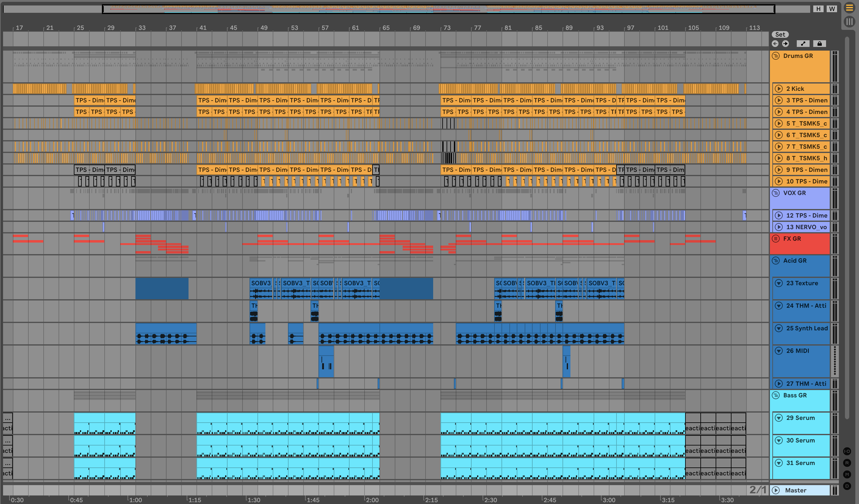Collapse the 29 Serum track
The height and width of the screenshot is (504, 859).
pyautogui.click(x=779, y=418)
